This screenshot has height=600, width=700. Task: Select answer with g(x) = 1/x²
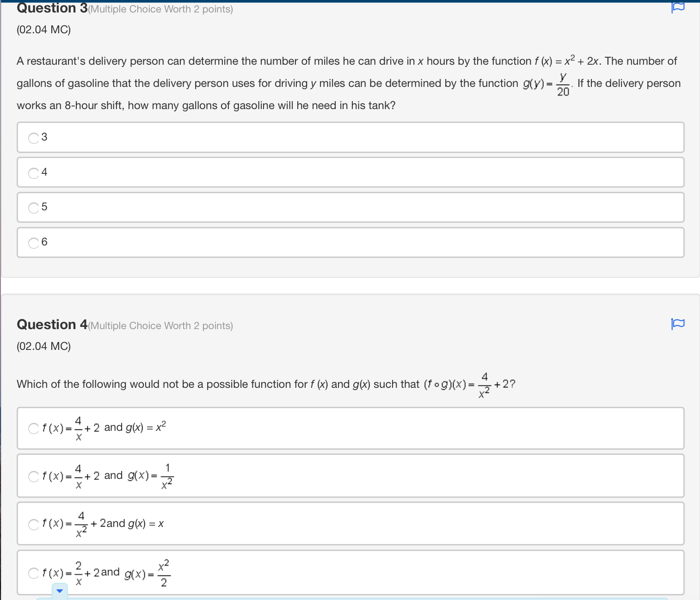(33, 477)
